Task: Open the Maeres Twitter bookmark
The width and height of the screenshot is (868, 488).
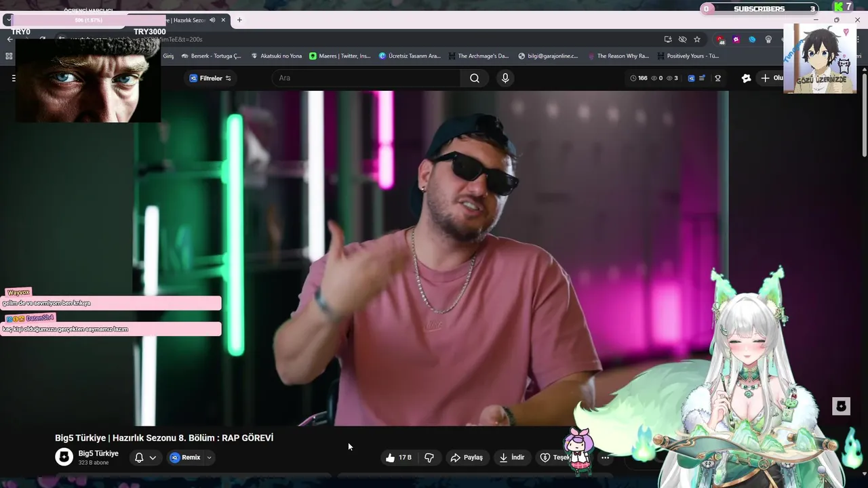Action: pos(340,56)
